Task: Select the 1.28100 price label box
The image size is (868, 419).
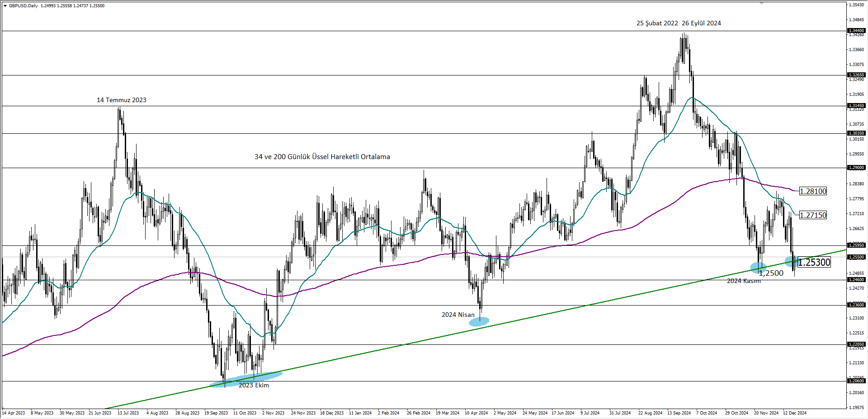Action: pos(813,191)
